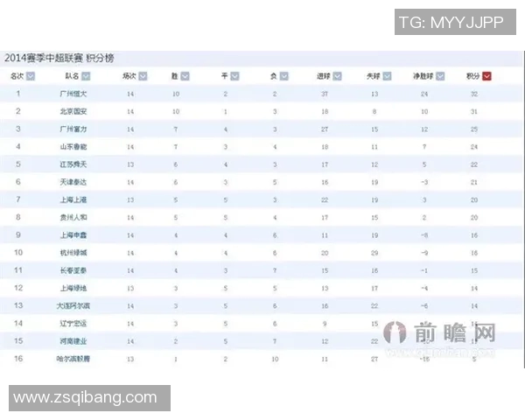Click 江苏舜天 matches played value 13
The width and height of the screenshot is (525, 420).
point(130,164)
